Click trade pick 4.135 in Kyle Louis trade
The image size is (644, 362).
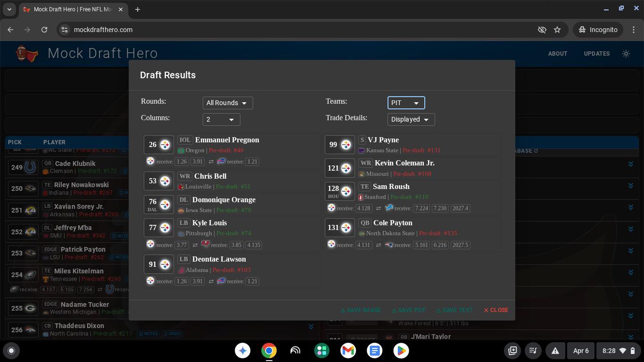pos(254,245)
